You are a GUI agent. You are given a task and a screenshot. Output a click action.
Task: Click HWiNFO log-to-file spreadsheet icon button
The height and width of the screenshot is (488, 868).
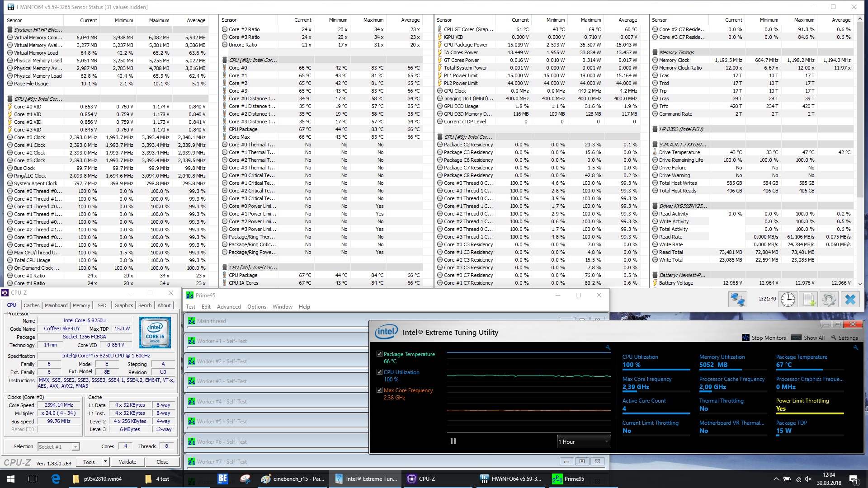coord(809,299)
